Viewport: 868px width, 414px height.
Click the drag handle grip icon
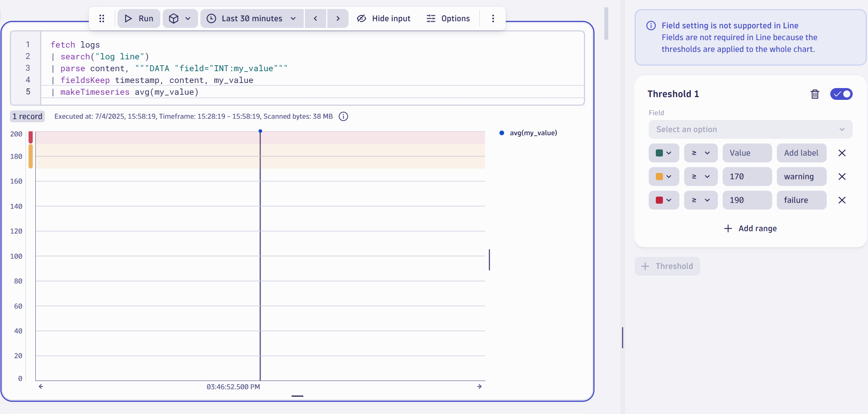[x=102, y=18]
